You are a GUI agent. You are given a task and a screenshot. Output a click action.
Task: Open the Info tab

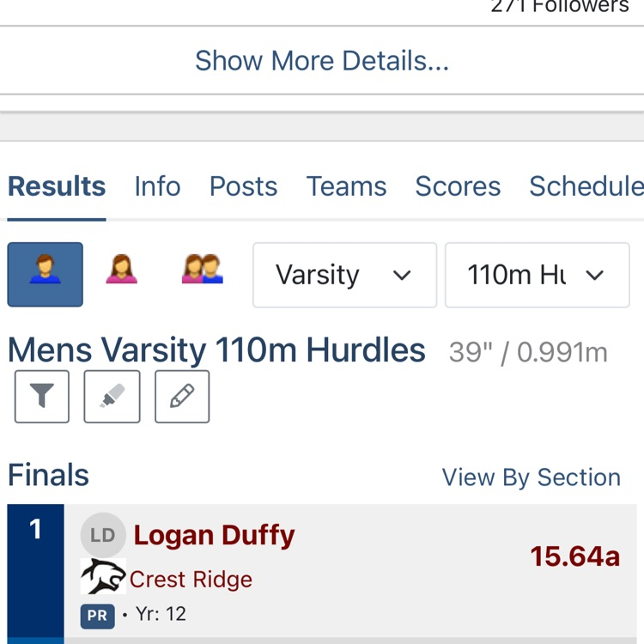(157, 186)
